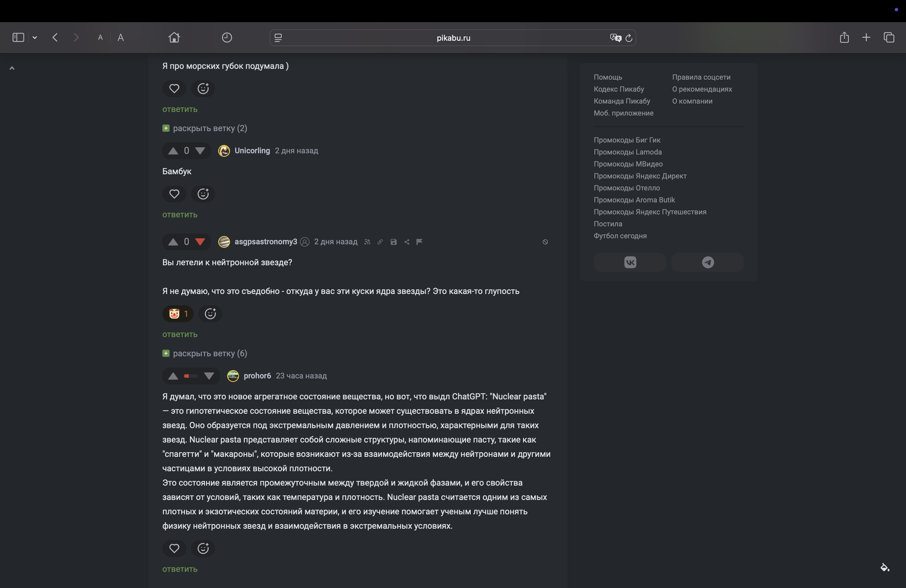The height and width of the screenshot is (588, 906).
Task: Open Кодекс Пикабу footer link
Action: pyautogui.click(x=618, y=89)
